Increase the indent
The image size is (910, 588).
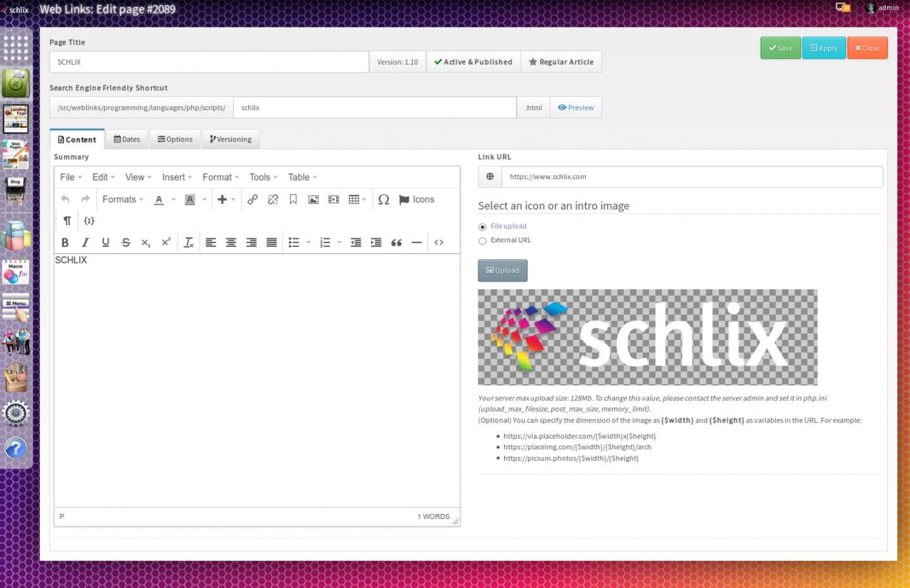(x=376, y=242)
